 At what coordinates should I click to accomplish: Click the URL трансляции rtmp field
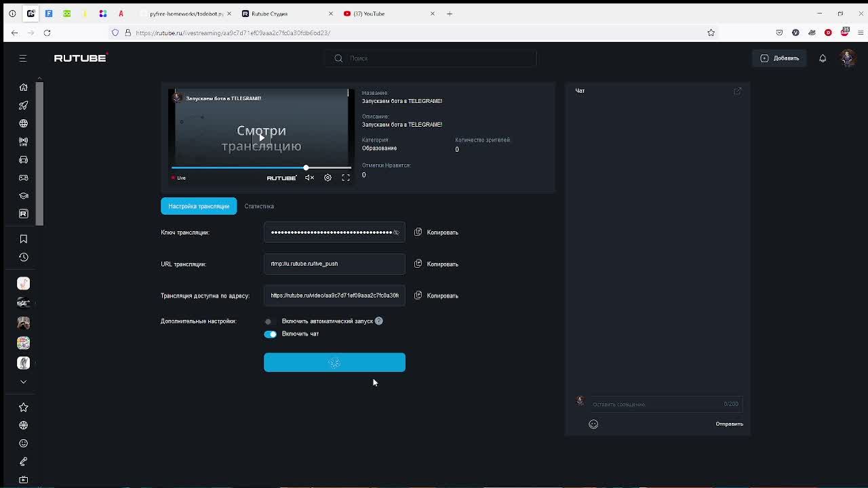[x=334, y=264]
